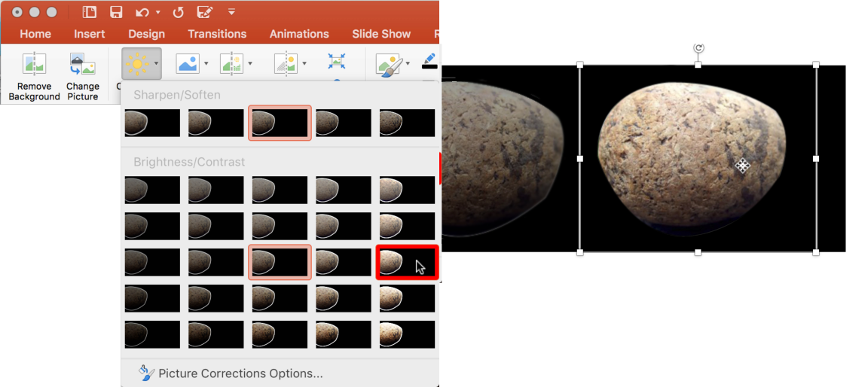Apply Brightness +20% Contrast -20% preset

pos(344,226)
